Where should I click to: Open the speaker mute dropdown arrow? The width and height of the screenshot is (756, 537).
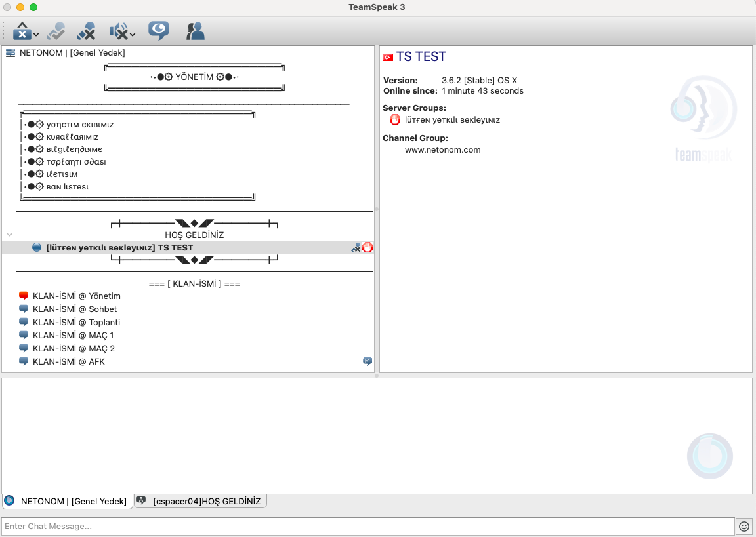(x=133, y=35)
